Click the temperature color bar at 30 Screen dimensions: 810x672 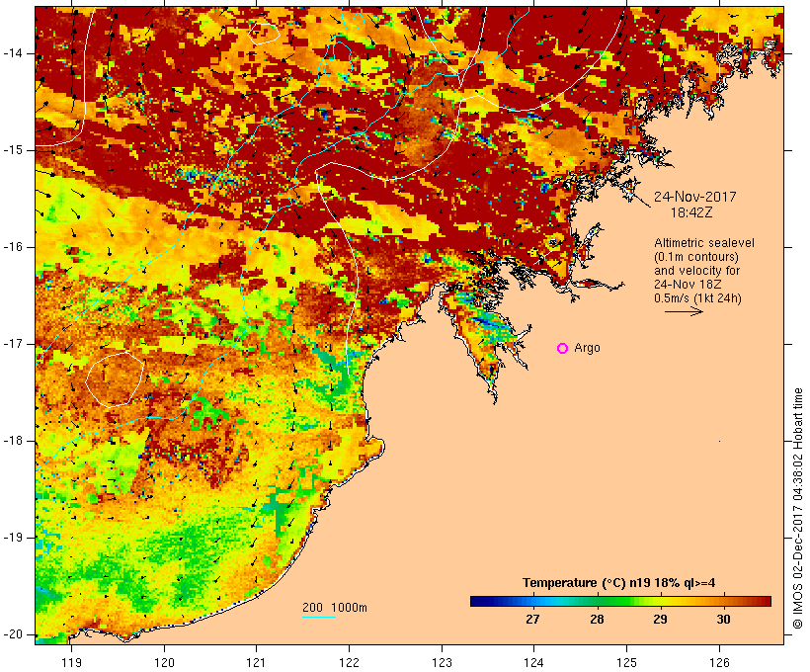tap(723, 601)
